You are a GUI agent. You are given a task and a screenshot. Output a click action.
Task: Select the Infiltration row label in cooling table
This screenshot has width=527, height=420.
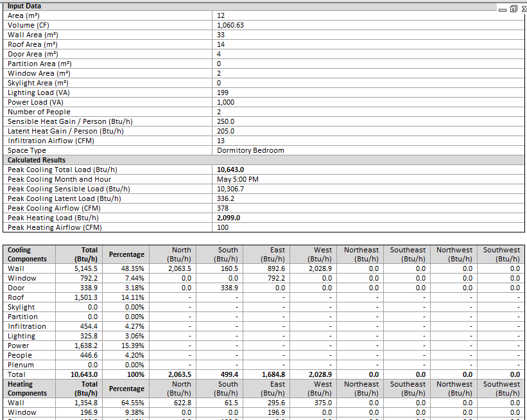coord(27,326)
